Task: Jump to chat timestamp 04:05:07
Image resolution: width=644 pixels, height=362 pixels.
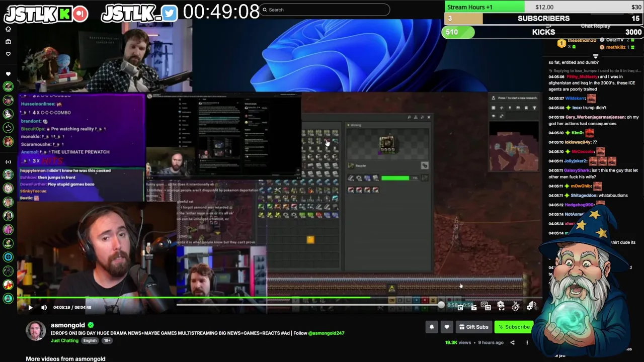Action: (556, 99)
